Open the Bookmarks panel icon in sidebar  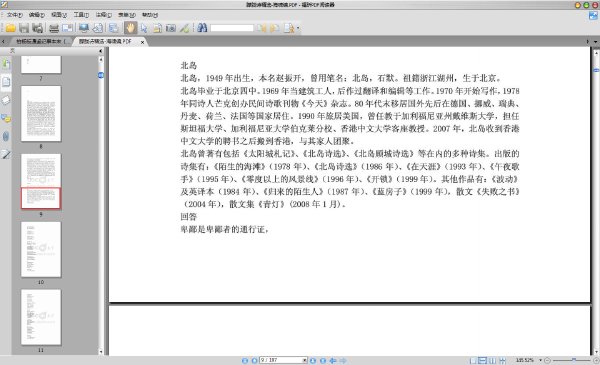(6, 64)
